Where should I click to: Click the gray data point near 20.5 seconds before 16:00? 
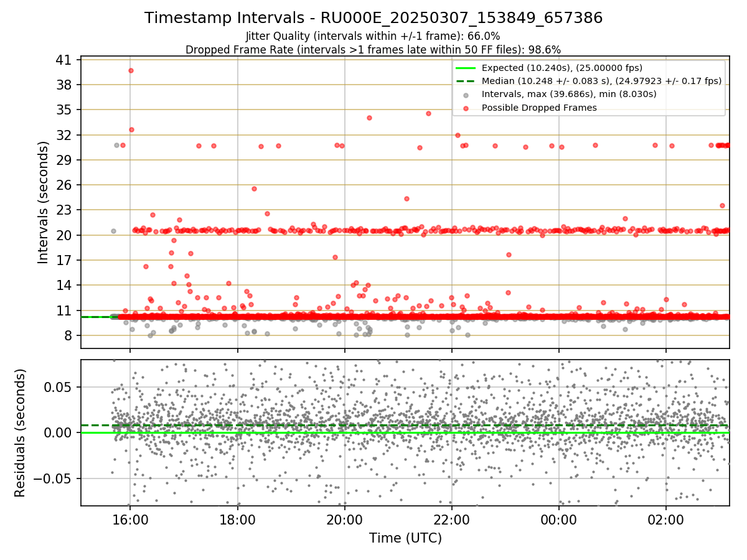pos(113,231)
